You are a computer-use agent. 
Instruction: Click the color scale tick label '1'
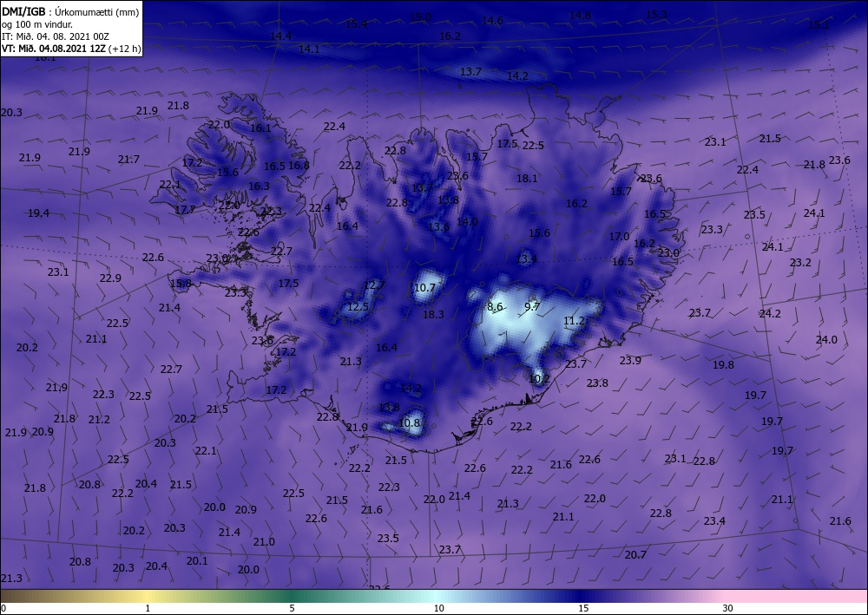148,608
